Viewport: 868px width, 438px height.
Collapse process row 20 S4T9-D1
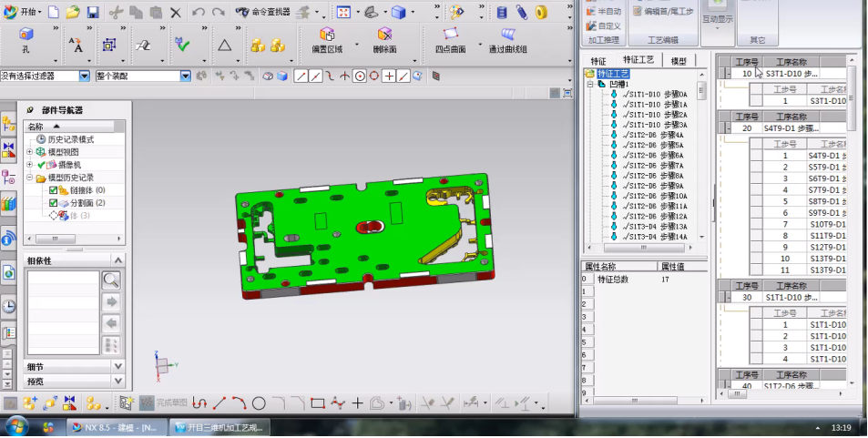[729, 128]
